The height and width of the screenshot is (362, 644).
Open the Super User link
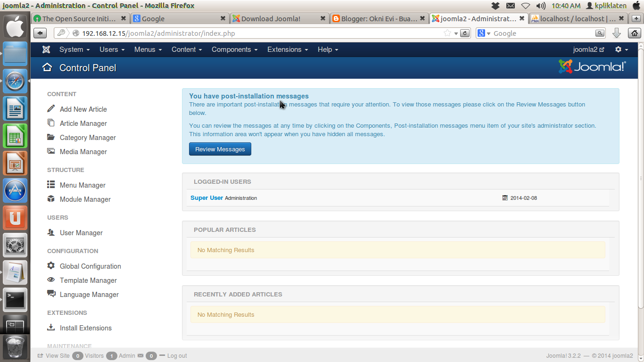[x=206, y=198]
